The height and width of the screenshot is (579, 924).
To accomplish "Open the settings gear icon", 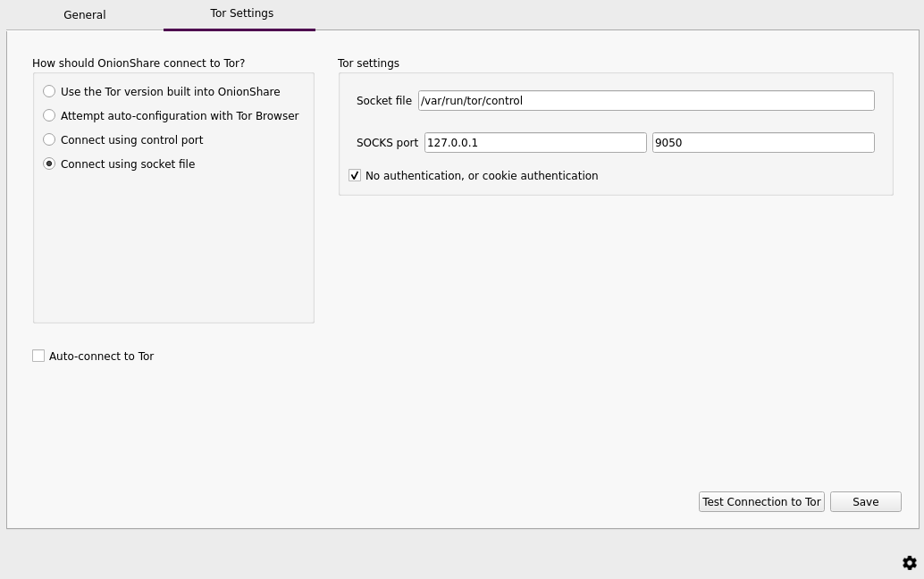I will pyautogui.click(x=909, y=563).
